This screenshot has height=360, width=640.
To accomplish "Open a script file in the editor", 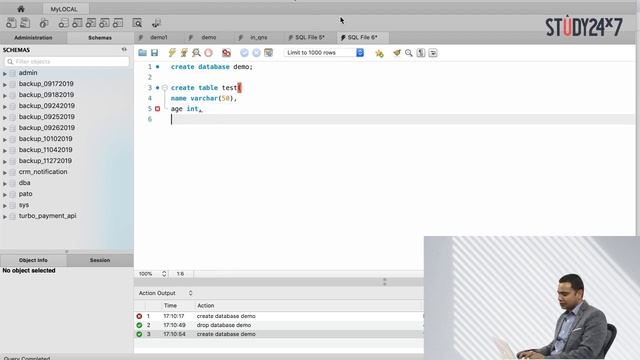I will coord(142,53).
